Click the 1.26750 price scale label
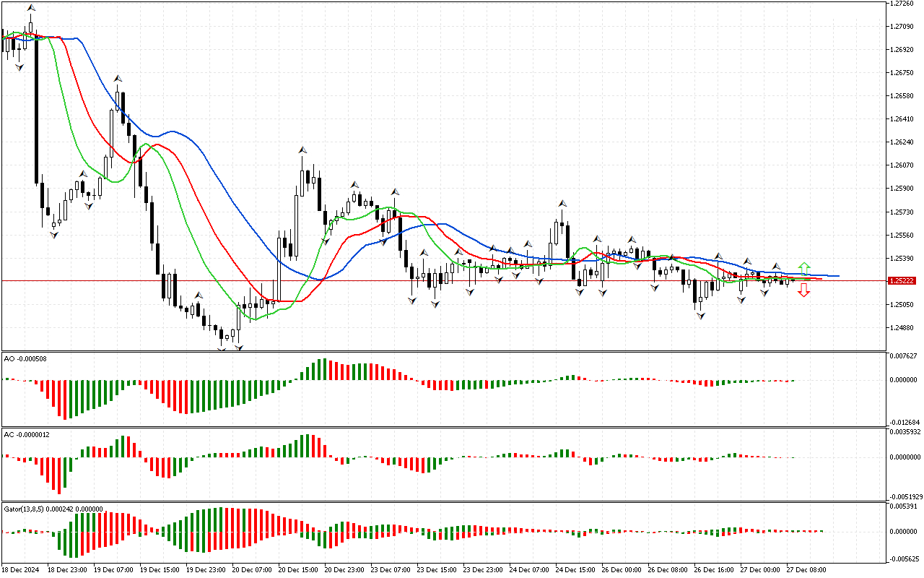The width and height of the screenshot is (924, 578). (902, 73)
